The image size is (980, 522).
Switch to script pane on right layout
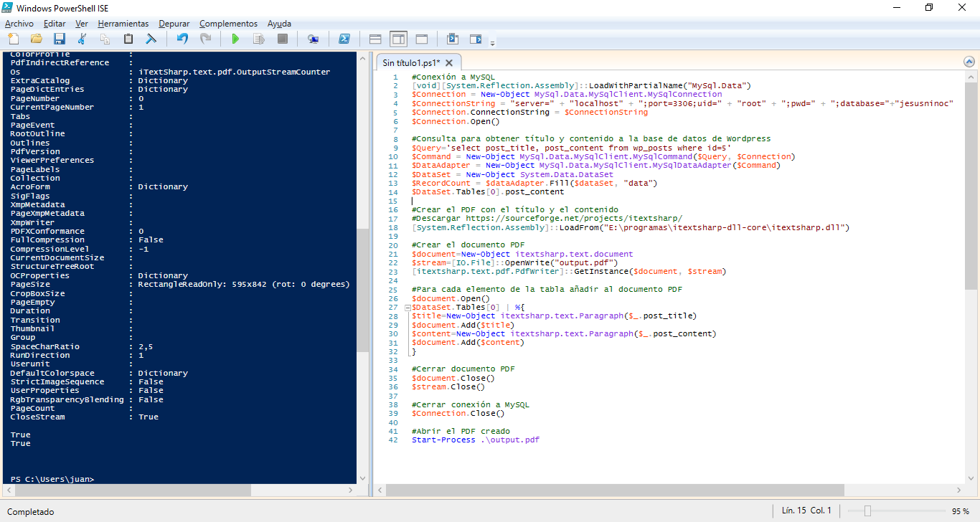pyautogui.click(x=398, y=39)
